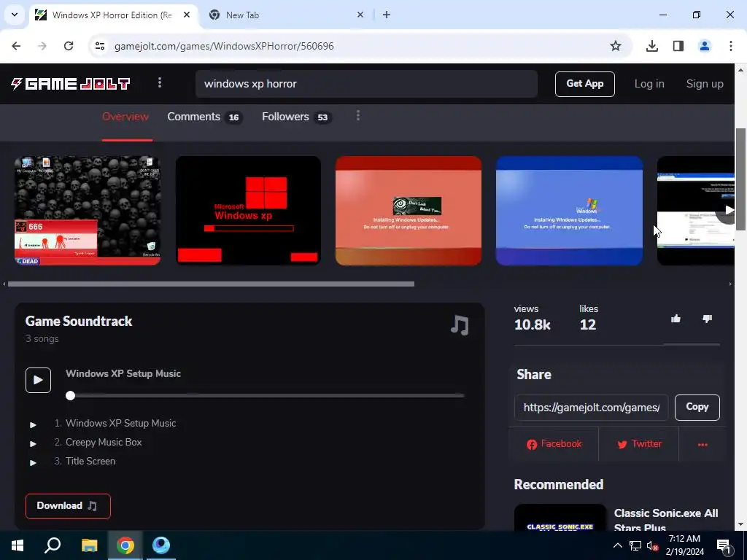747x560 pixels.
Task: Play the Windows XP Setup Music track
Action: tap(38, 380)
